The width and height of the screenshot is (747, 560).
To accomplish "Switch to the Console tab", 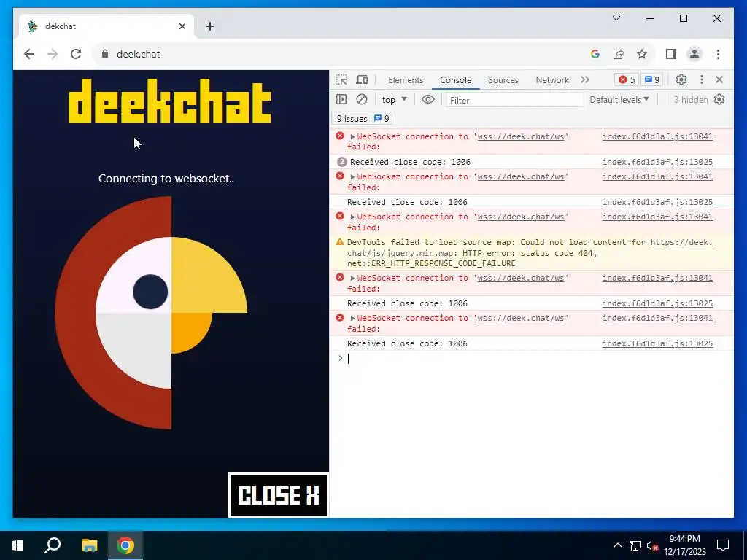I will pos(455,80).
